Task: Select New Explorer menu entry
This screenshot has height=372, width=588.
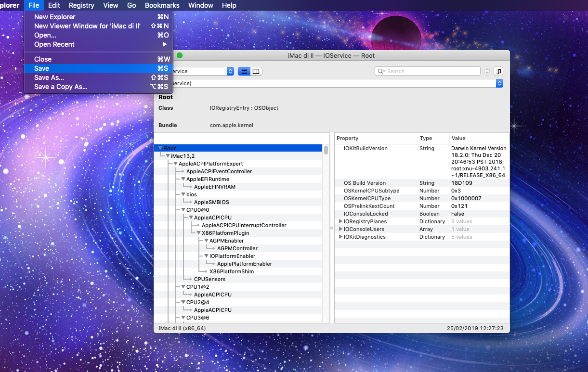Action: click(x=98, y=17)
